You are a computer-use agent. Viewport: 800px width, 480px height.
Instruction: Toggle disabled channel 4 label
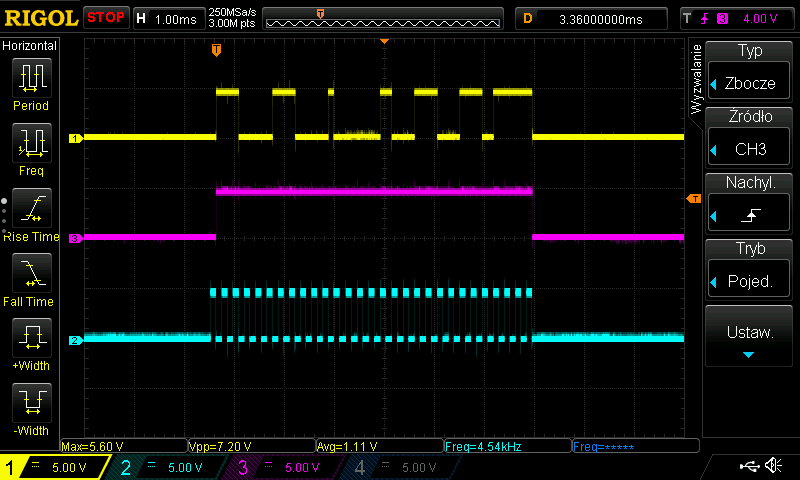402,467
